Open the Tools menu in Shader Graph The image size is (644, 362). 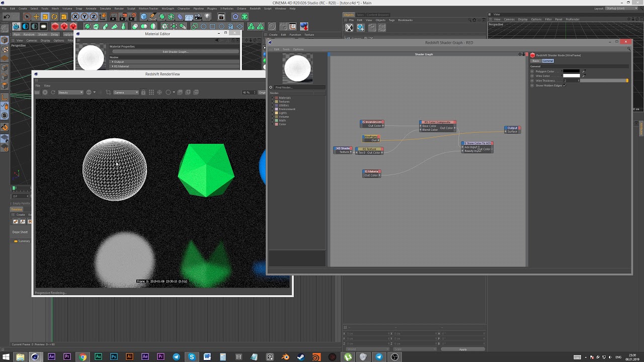[286, 49]
